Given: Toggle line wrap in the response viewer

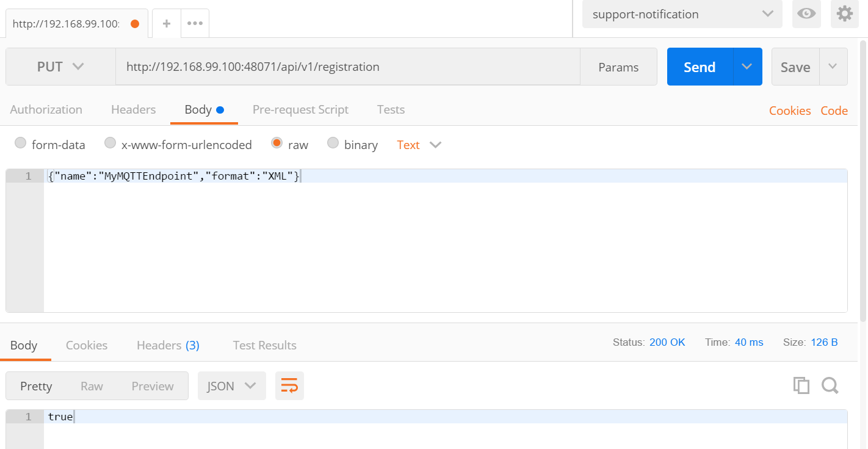Looking at the screenshot, I should pyautogui.click(x=289, y=385).
